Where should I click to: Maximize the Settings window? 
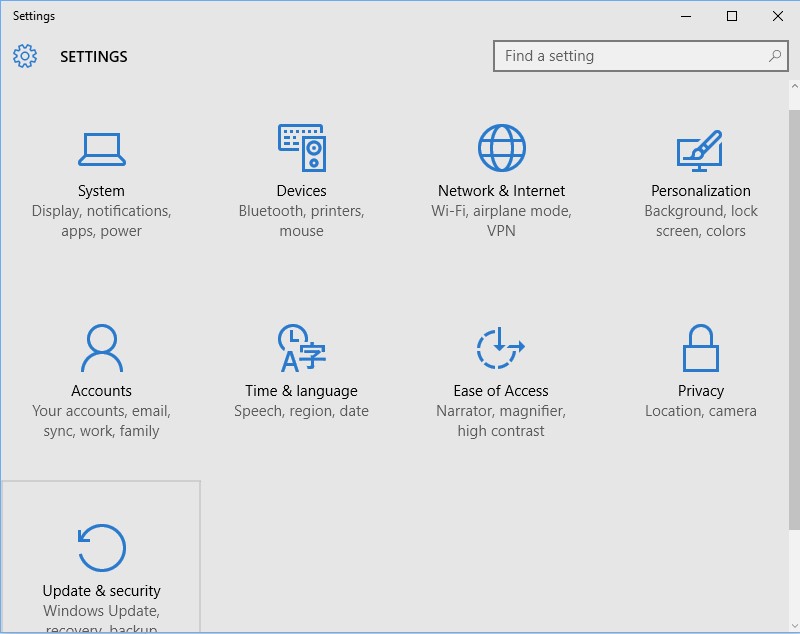pos(732,16)
